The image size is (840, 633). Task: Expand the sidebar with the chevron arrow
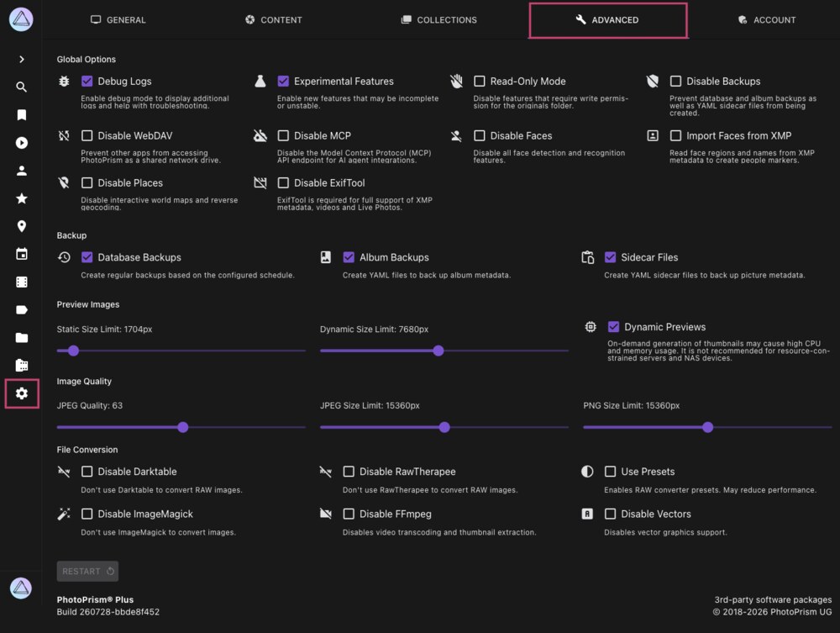coord(22,59)
